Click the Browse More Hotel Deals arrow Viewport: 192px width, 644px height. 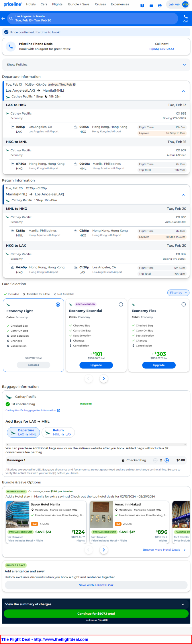click(x=185, y=550)
